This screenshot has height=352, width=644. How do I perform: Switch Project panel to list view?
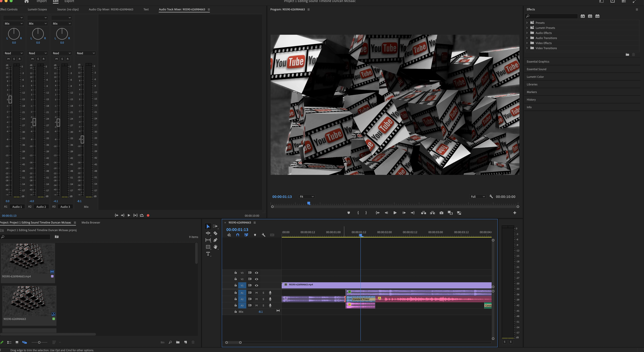(9, 342)
